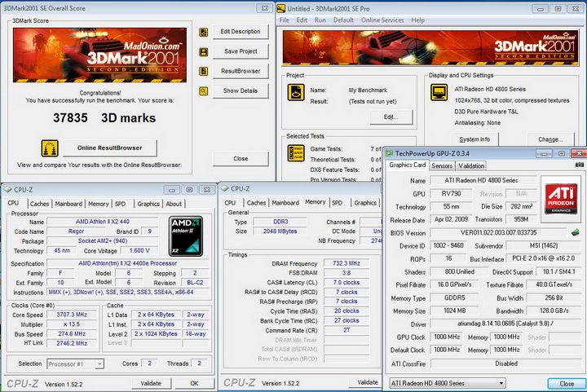Click the Close button in GPU-Z

click(567, 384)
